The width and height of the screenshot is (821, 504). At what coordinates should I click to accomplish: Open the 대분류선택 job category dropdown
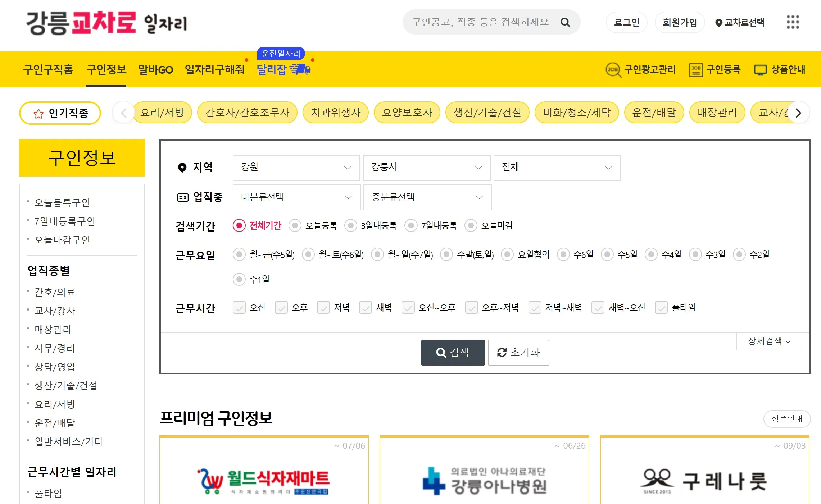click(x=296, y=197)
